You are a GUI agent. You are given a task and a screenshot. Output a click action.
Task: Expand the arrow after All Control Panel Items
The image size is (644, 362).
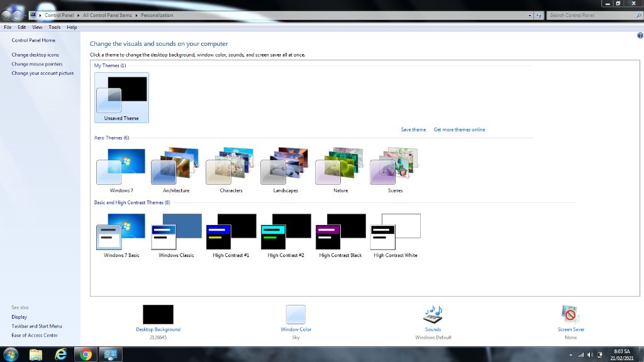pos(136,15)
